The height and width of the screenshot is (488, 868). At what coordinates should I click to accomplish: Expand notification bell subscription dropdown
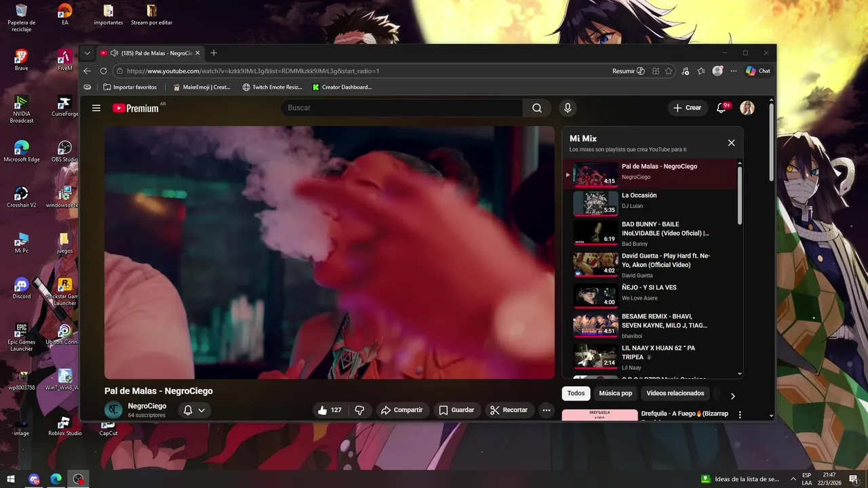(x=195, y=410)
